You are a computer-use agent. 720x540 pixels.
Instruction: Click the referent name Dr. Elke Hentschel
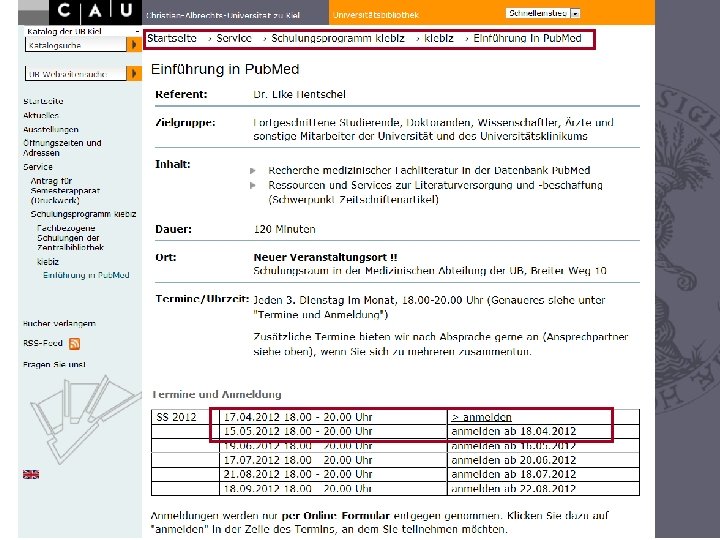(299, 94)
